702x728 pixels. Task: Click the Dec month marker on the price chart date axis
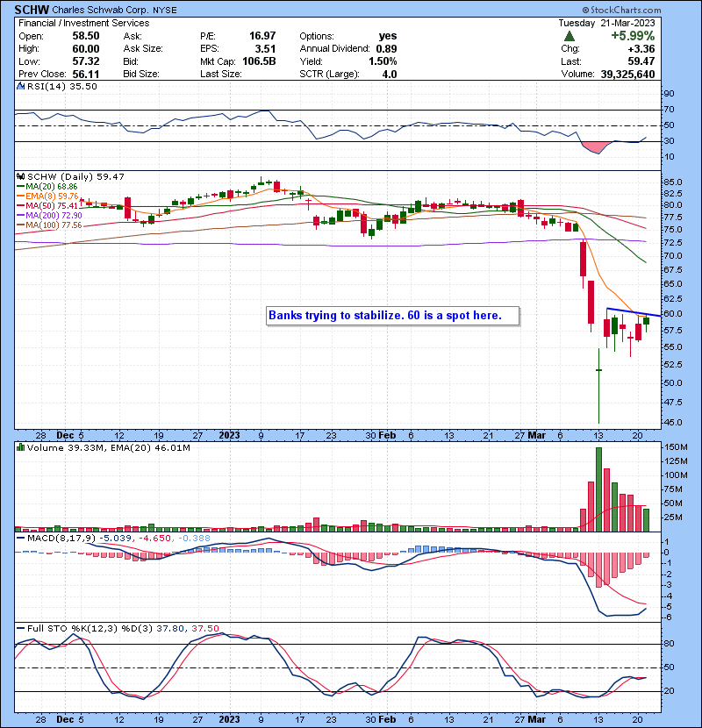tap(65, 436)
